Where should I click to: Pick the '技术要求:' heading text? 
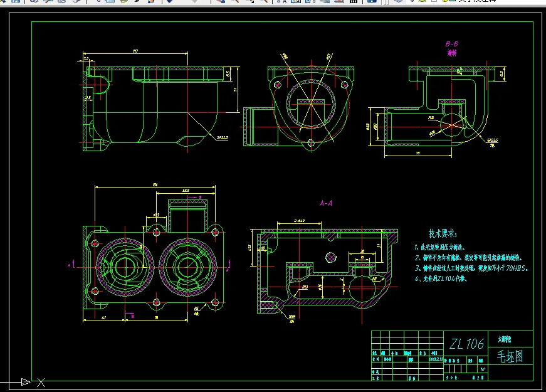(442, 233)
